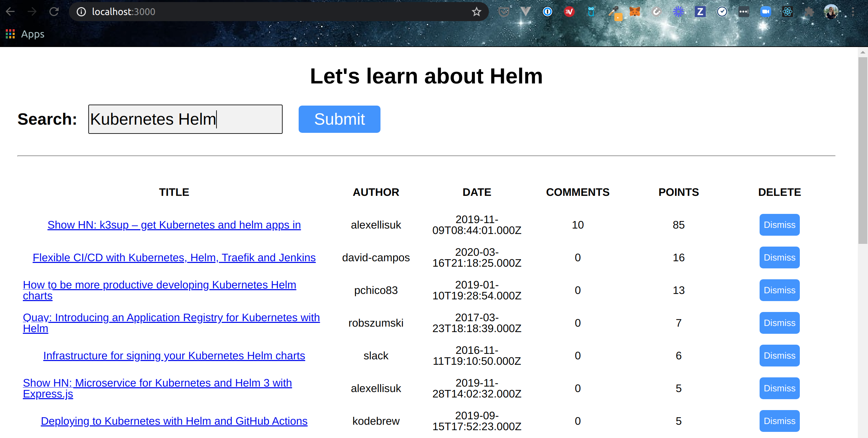868x438 pixels.
Task: Click the DELETE column header
Action: point(779,192)
